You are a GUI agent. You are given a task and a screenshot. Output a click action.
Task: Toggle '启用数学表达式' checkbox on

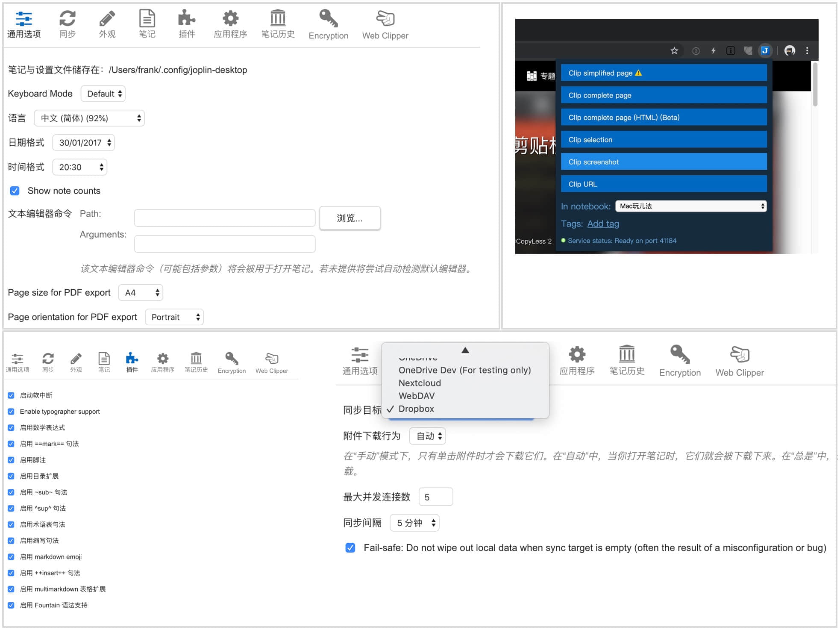[12, 427]
